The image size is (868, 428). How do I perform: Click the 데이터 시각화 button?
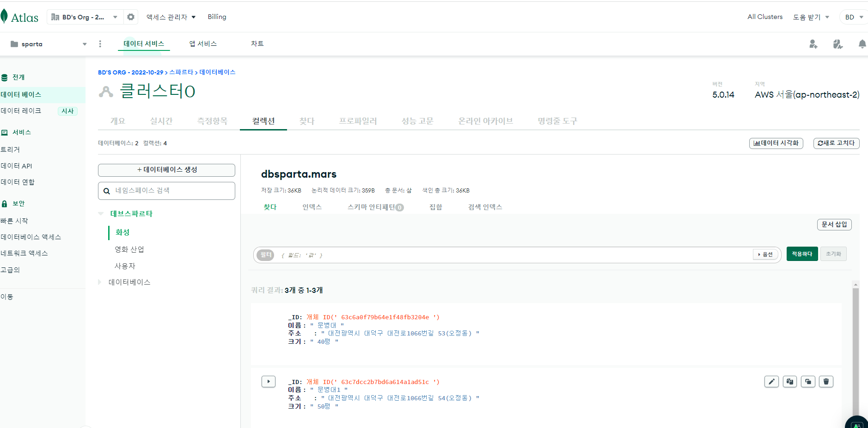point(776,143)
